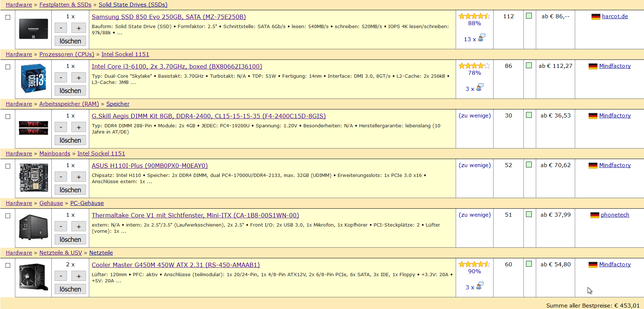Open Thermaltake Core V1 case thumbnail
The image size is (644, 309).
34,227
